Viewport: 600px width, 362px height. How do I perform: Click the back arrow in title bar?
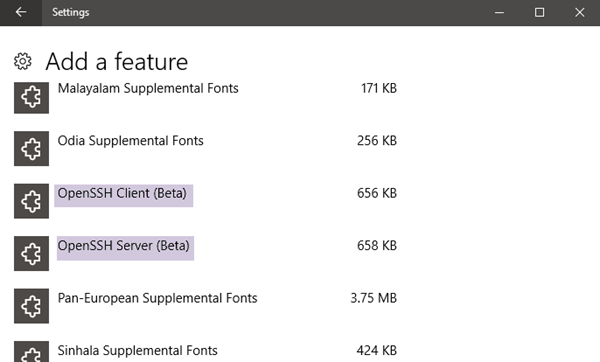(x=21, y=12)
